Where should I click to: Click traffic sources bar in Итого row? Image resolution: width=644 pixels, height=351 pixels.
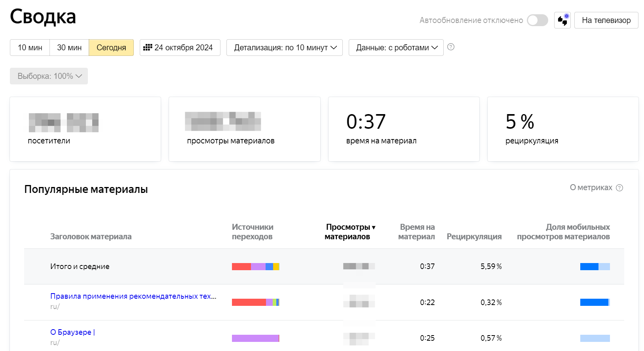[x=255, y=267]
